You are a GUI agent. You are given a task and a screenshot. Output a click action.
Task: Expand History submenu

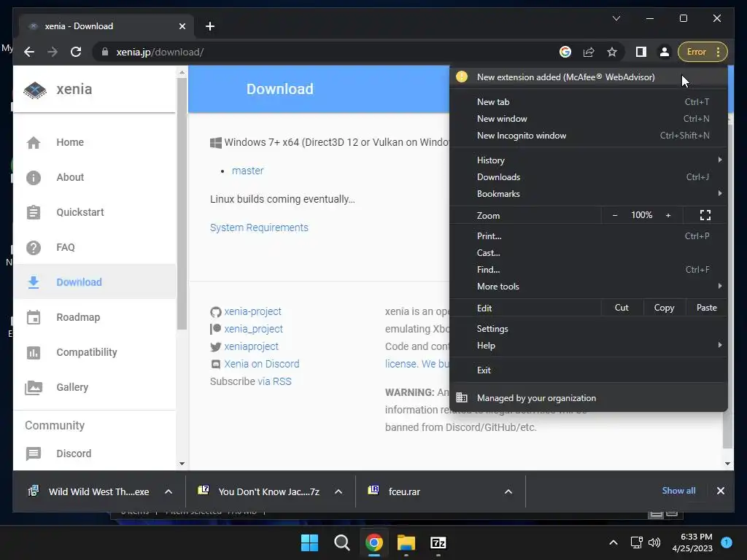pyautogui.click(x=588, y=160)
